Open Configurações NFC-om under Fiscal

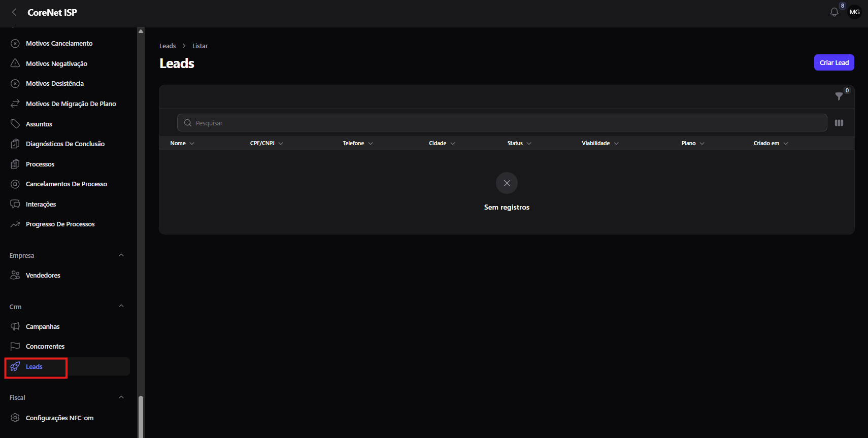[60, 418]
